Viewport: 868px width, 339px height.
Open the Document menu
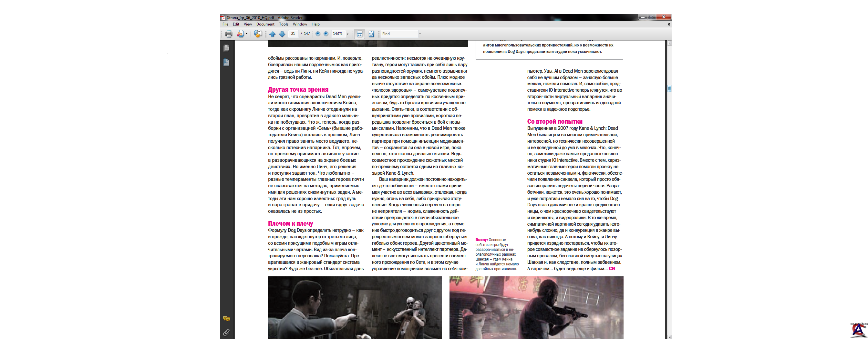(265, 24)
